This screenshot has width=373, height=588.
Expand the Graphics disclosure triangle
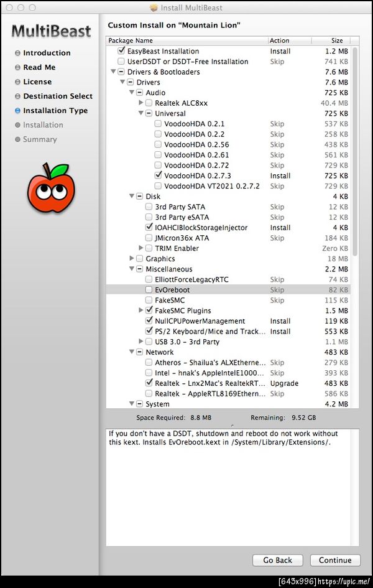pos(132,258)
